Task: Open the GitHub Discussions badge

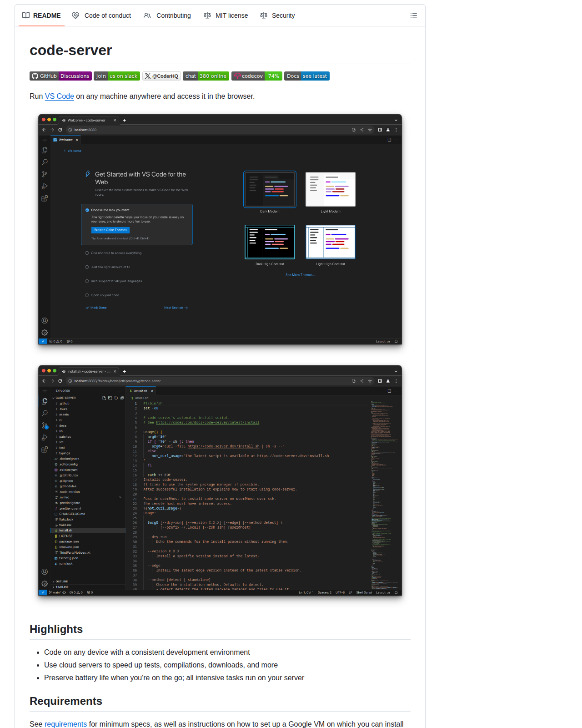Action: [60, 76]
